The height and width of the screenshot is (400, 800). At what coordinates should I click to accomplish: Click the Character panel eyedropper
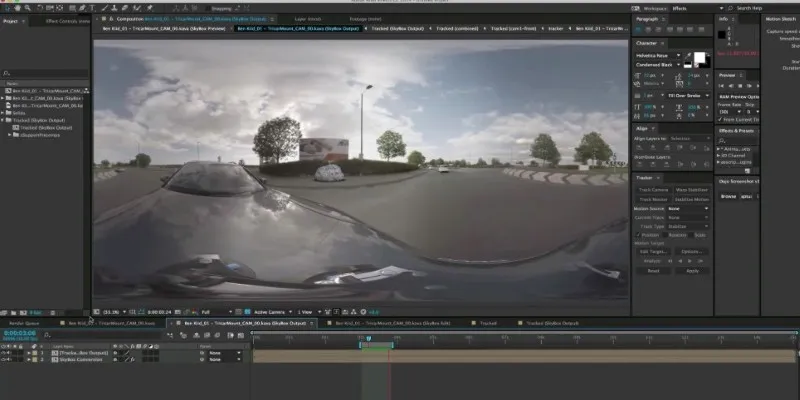point(688,56)
